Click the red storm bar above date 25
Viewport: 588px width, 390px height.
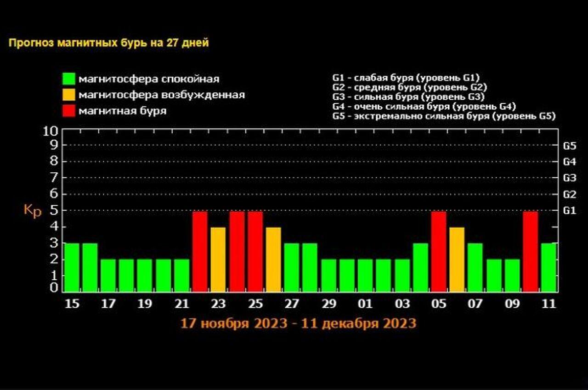point(255,251)
